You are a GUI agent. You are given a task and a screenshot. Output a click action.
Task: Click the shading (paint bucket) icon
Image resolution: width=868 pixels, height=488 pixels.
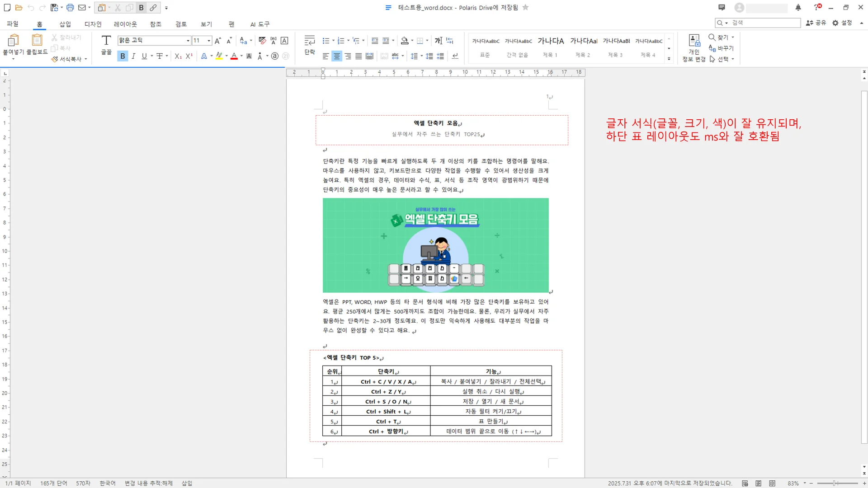click(405, 40)
